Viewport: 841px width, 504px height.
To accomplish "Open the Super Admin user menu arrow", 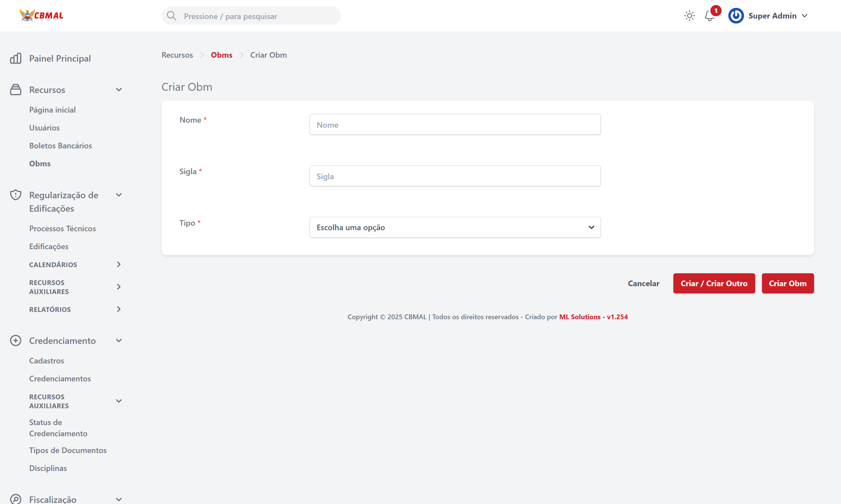I will 805,16.
